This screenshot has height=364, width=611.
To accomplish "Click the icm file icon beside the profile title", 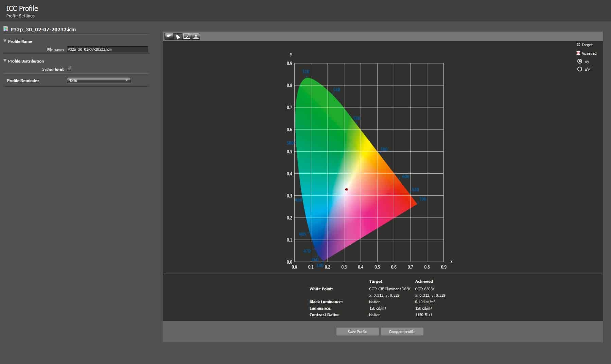I will pyautogui.click(x=6, y=29).
